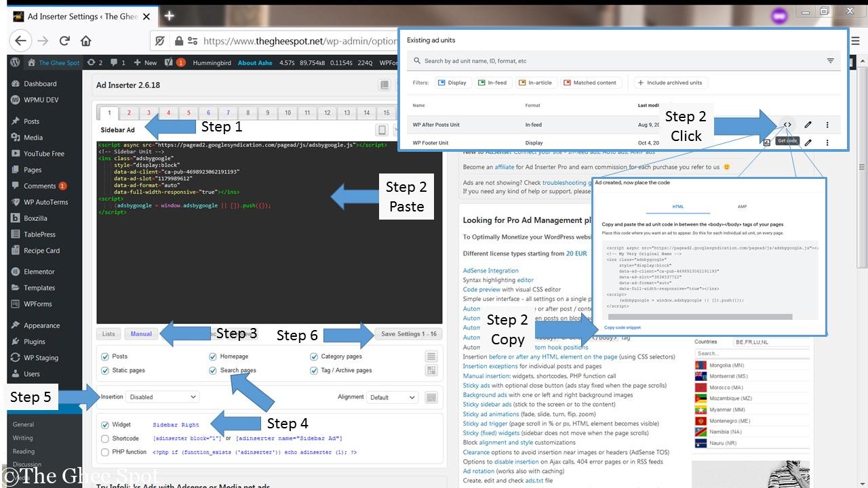Open WPForms in the sidebar
Image resolution: width=868 pixels, height=488 pixels.
[37, 304]
